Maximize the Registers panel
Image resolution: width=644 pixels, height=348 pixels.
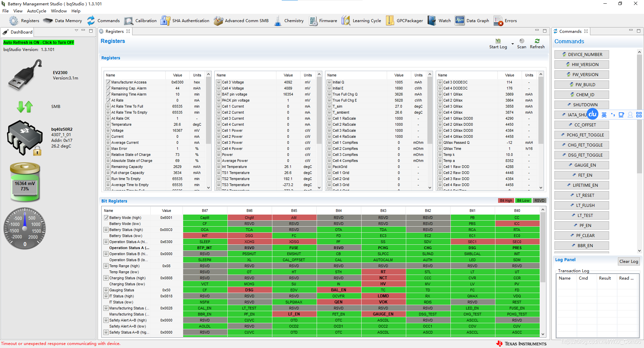pos(545,31)
